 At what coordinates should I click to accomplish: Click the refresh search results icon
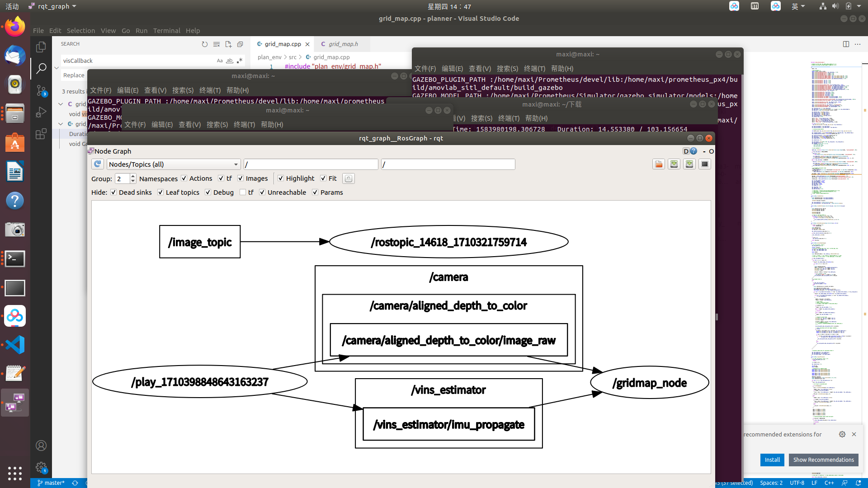[205, 44]
